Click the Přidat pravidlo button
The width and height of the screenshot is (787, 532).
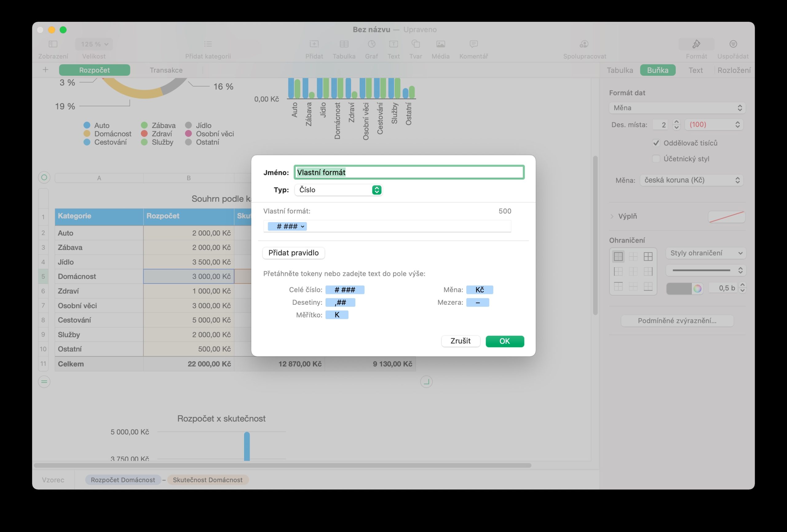(x=293, y=253)
